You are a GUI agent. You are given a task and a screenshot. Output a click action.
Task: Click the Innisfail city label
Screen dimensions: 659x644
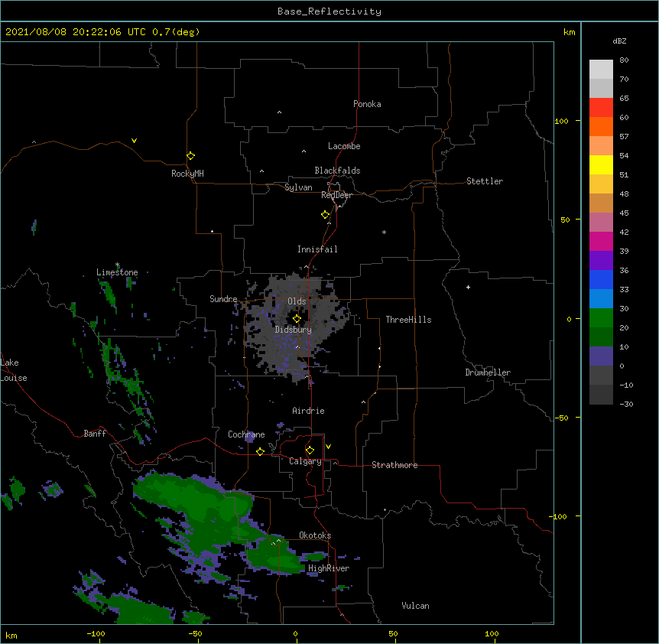coord(317,249)
